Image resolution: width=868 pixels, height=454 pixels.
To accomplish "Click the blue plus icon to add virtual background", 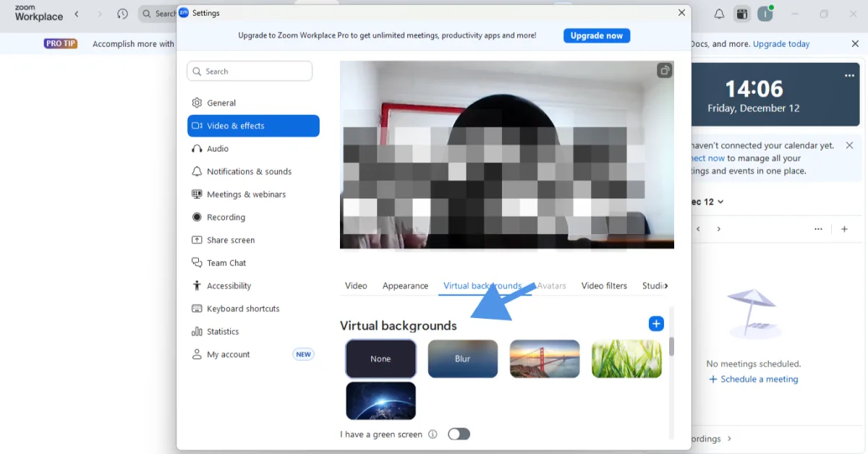I will click(655, 324).
